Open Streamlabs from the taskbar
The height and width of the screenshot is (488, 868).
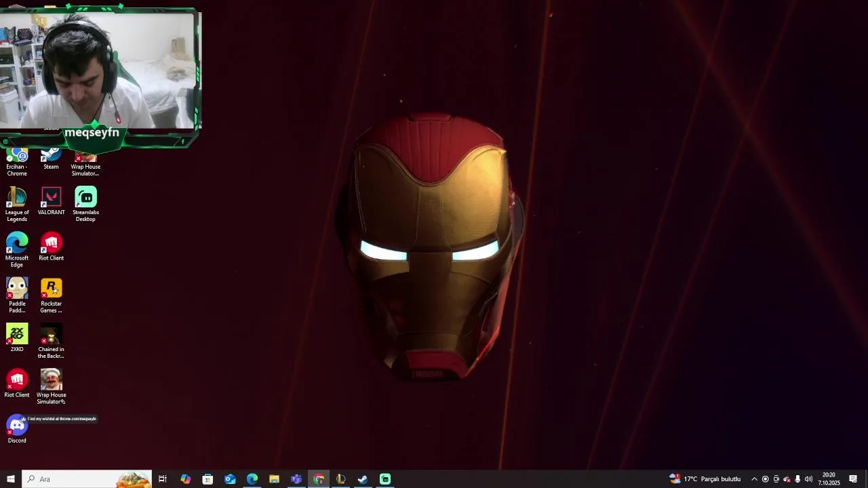385,479
